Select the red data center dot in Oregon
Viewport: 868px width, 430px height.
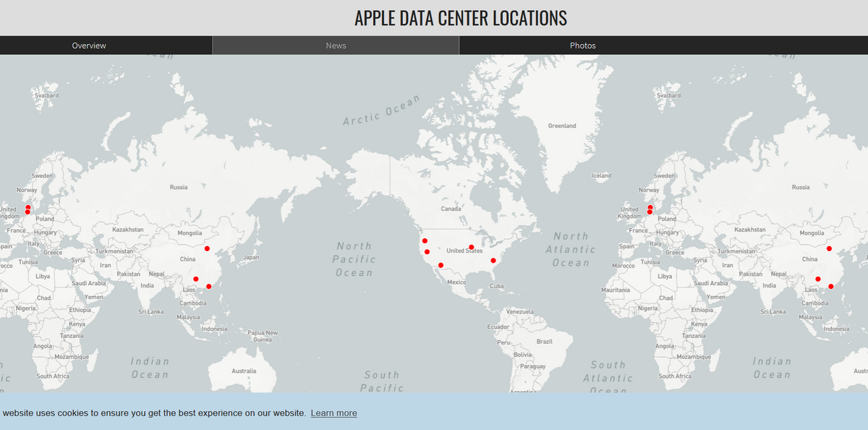[425, 240]
